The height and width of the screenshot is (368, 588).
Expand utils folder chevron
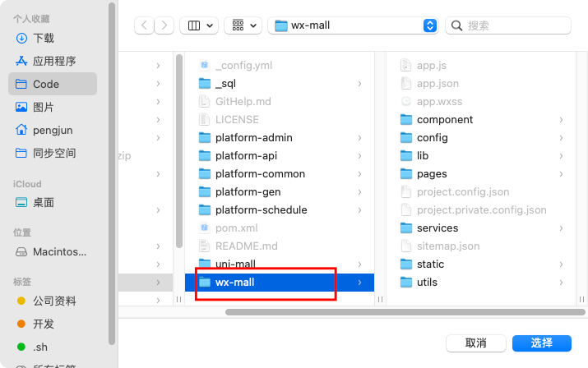(x=561, y=283)
